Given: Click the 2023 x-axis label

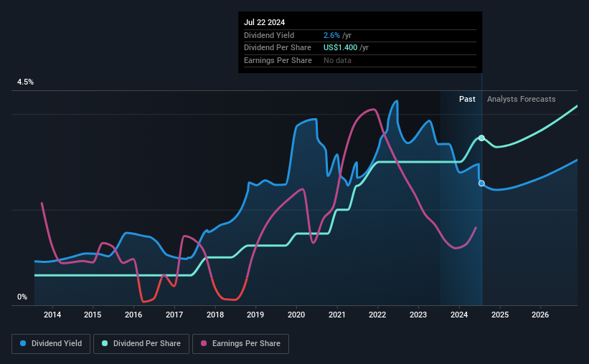Looking at the screenshot, I should coord(418,315).
